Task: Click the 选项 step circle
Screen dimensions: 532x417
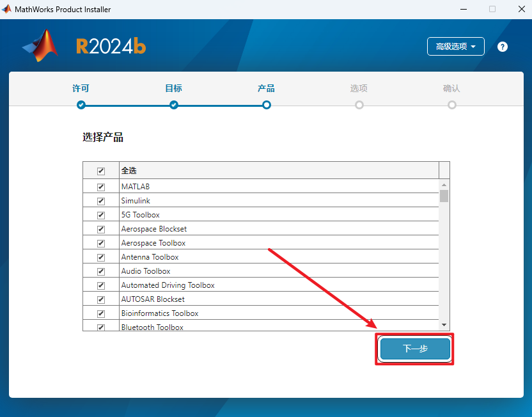Action: click(359, 105)
